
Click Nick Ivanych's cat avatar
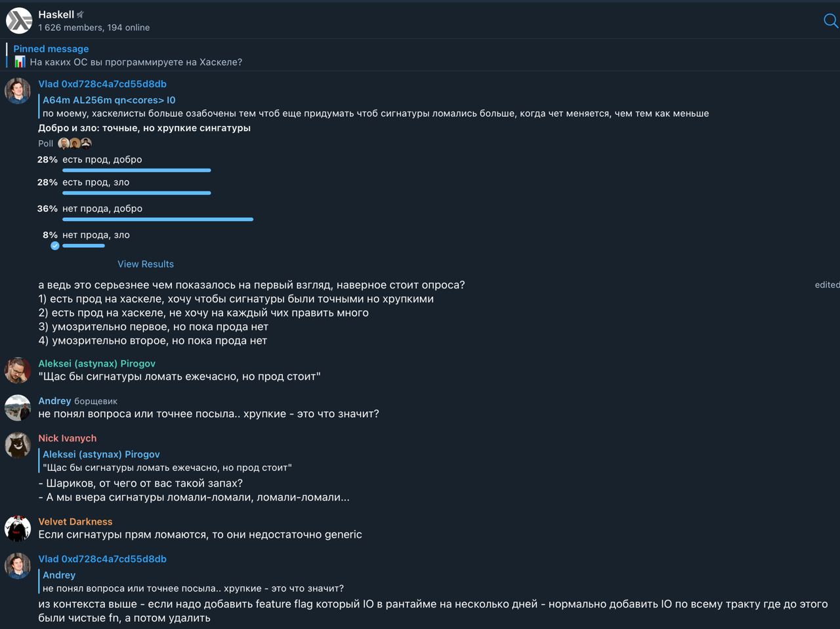[18, 445]
